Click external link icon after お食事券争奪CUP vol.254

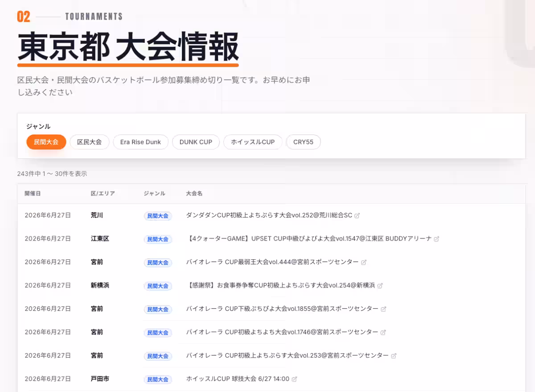tap(380, 286)
